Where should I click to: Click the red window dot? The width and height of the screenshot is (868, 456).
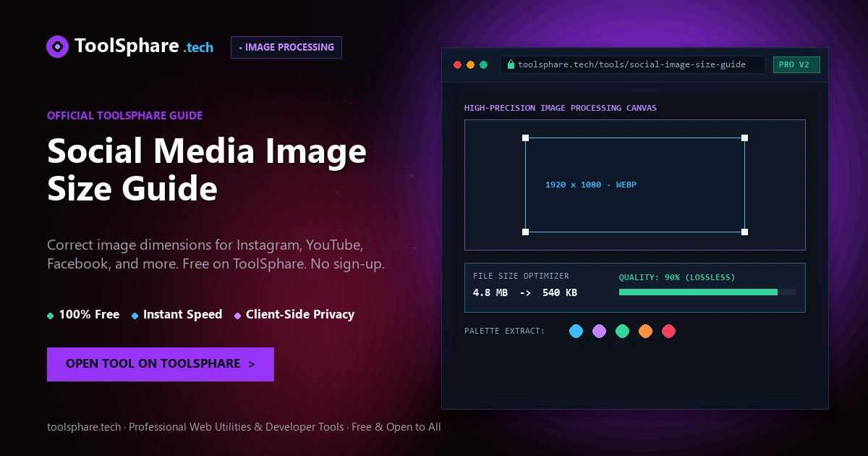(457, 64)
